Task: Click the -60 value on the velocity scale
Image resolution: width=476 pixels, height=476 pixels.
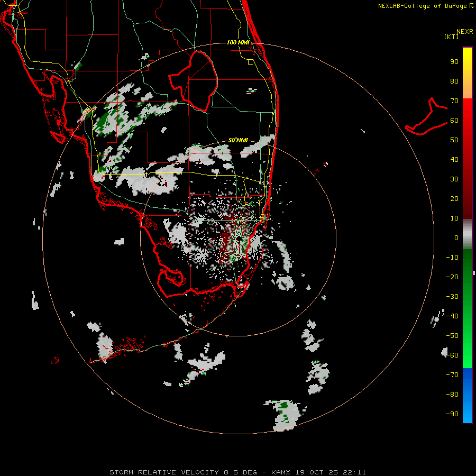Action: (452, 355)
